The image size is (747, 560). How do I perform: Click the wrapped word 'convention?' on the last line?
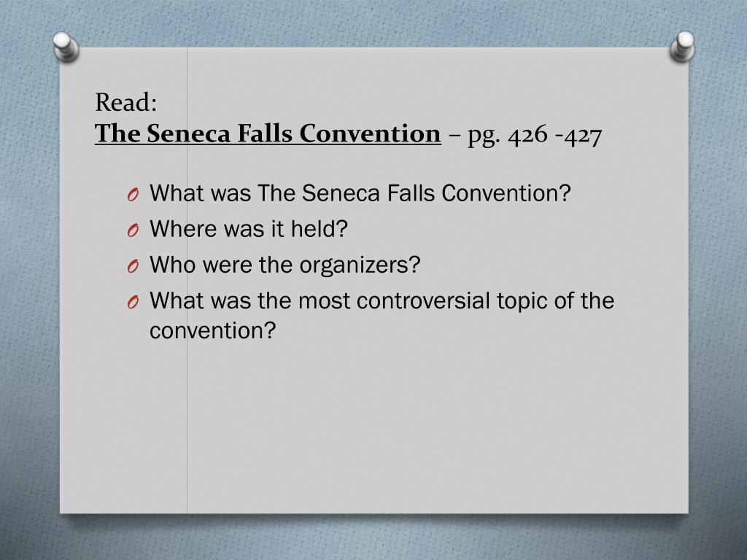coord(212,331)
